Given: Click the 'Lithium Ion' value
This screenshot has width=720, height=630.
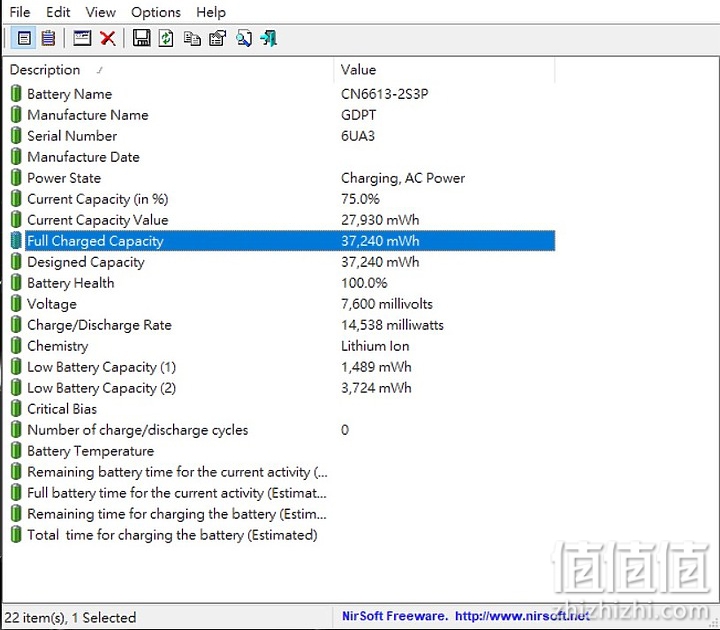Looking at the screenshot, I should coord(375,346).
